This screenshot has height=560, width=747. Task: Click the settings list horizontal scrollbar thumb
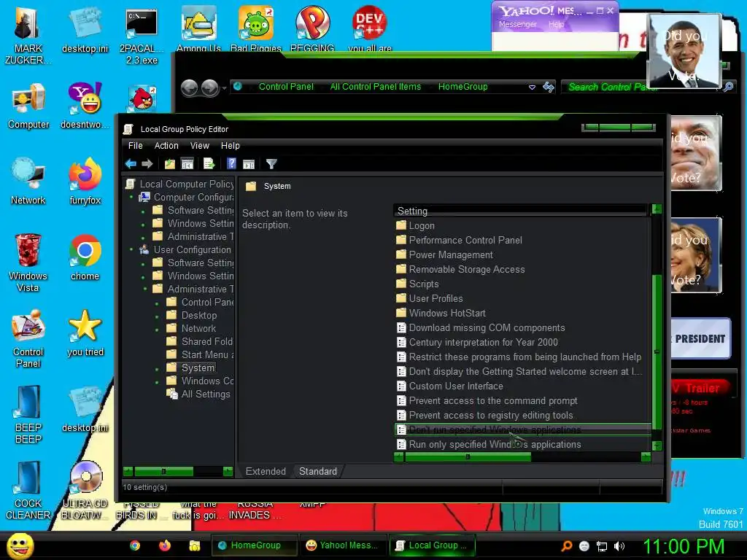pos(468,457)
